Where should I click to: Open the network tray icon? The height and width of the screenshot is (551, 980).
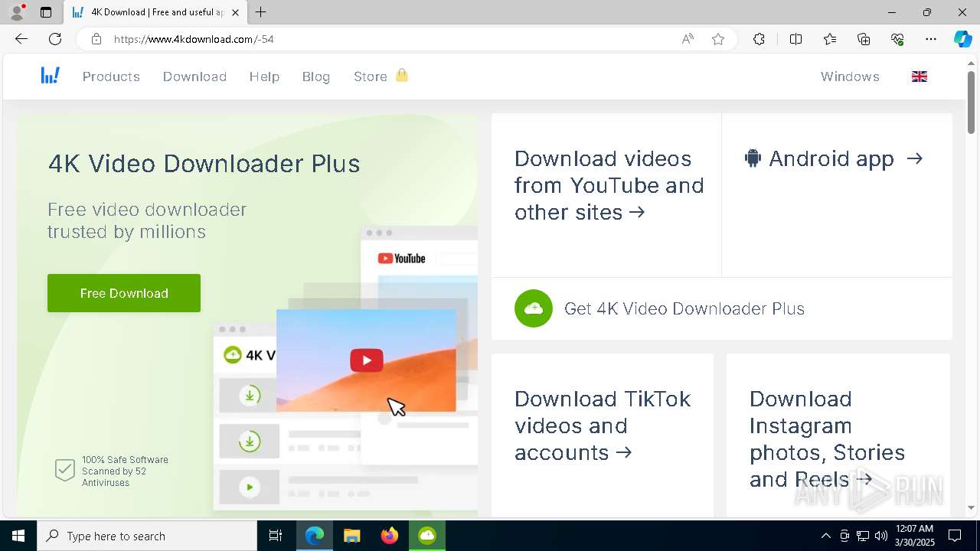click(x=863, y=536)
